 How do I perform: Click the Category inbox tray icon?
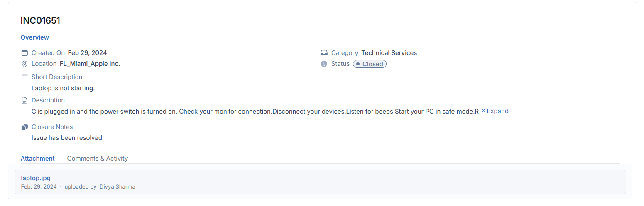(324, 53)
